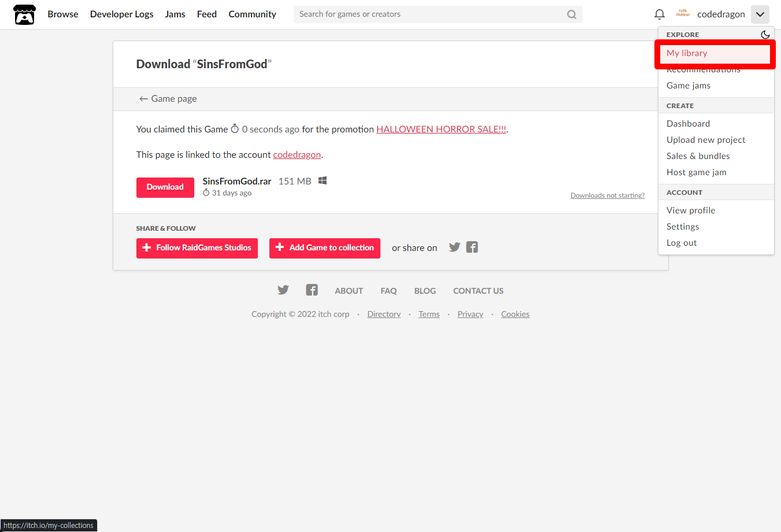
Task: Open ABOUT in footer
Action: click(x=349, y=291)
